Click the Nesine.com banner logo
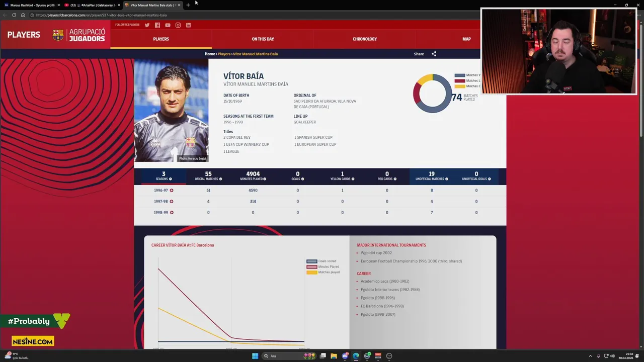This screenshot has width=644, height=362. pos(33,341)
